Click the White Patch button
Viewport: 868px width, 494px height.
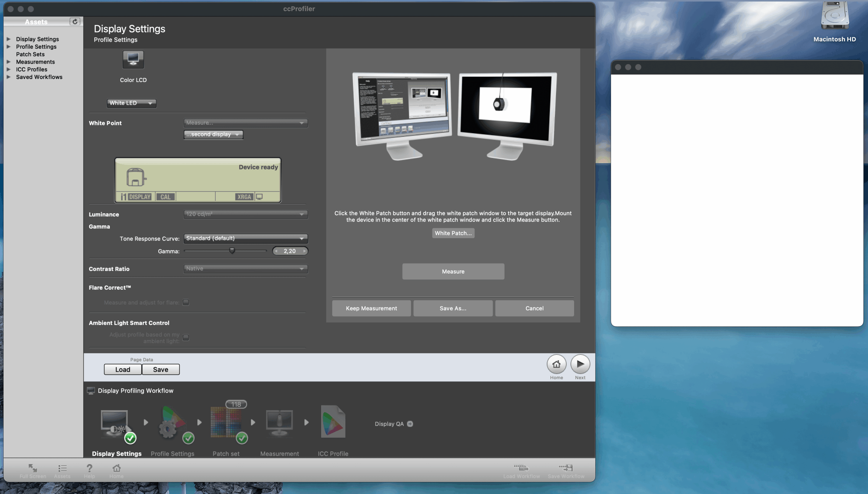coord(453,233)
